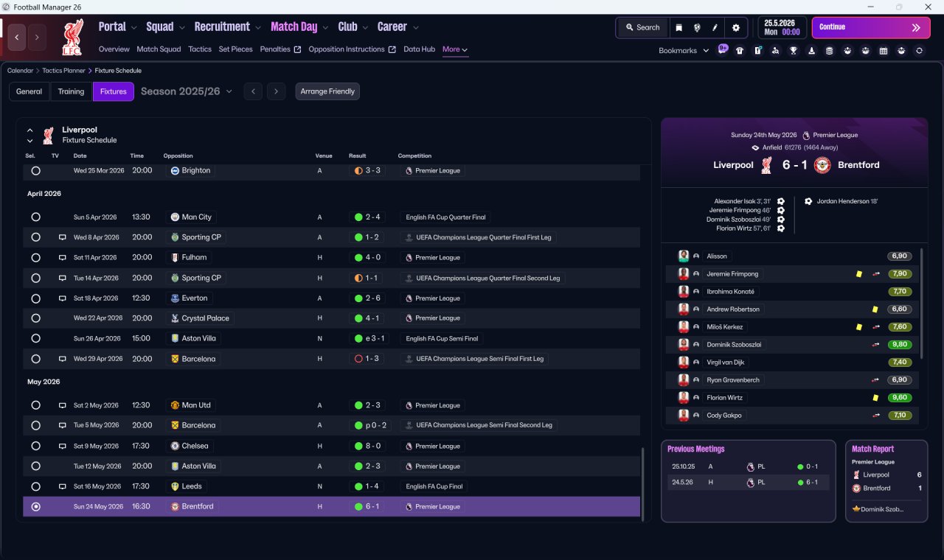Click the Continue button
The width and height of the screenshot is (944, 560).
pyautogui.click(x=871, y=27)
